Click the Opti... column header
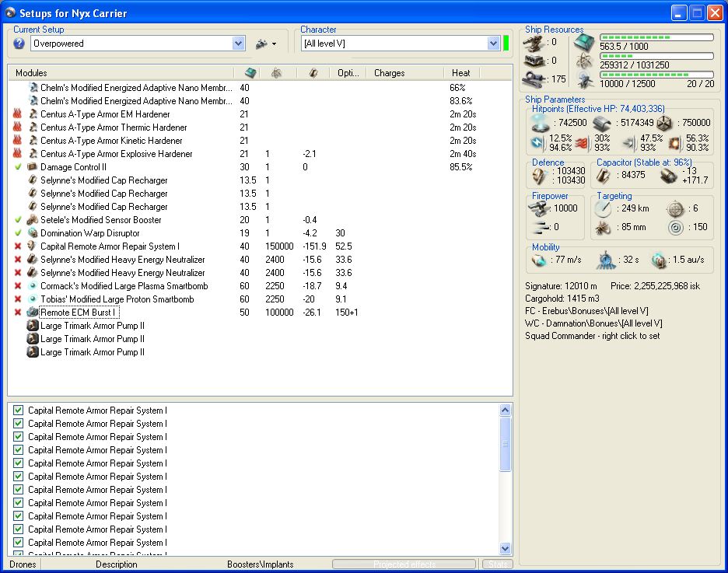 point(348,73)
